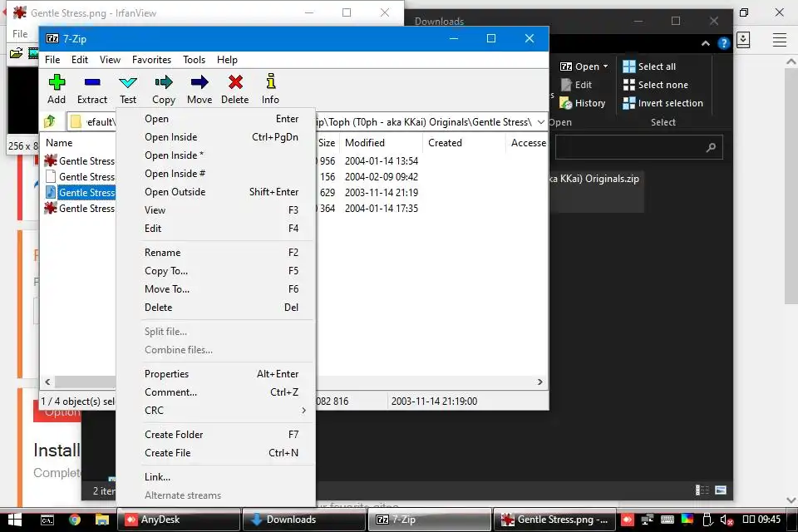
Task: Expand the 7-Zip address path dropdown
Action: (x=541, y=122)
